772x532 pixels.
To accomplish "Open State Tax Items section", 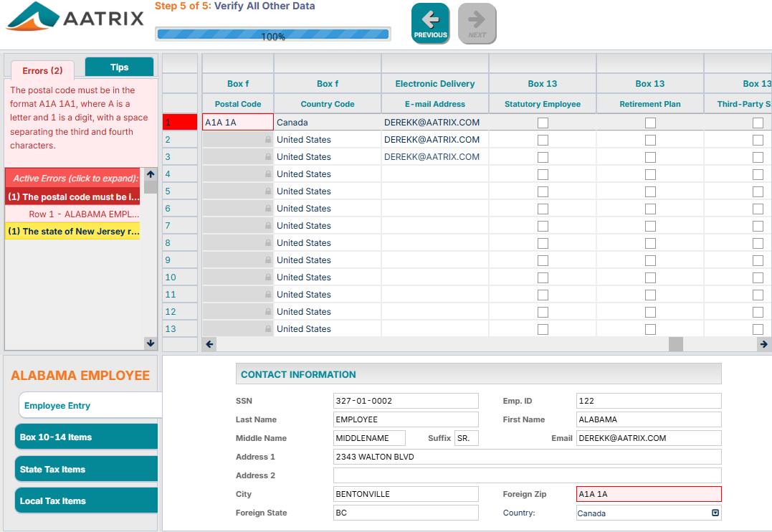I will click(86, 470).
